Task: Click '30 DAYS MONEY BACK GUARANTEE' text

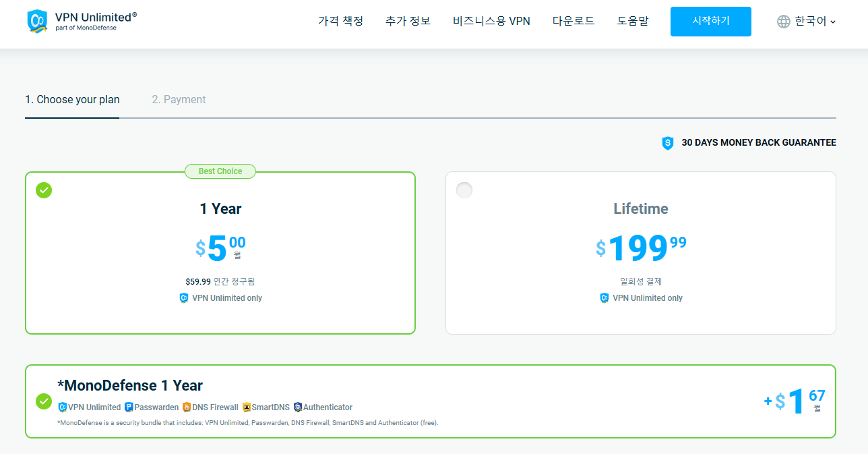Action: coord(759,143)
